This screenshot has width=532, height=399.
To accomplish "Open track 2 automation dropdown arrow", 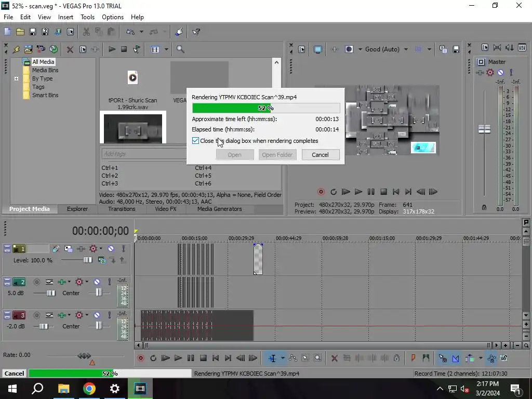I will coord(69,282).
